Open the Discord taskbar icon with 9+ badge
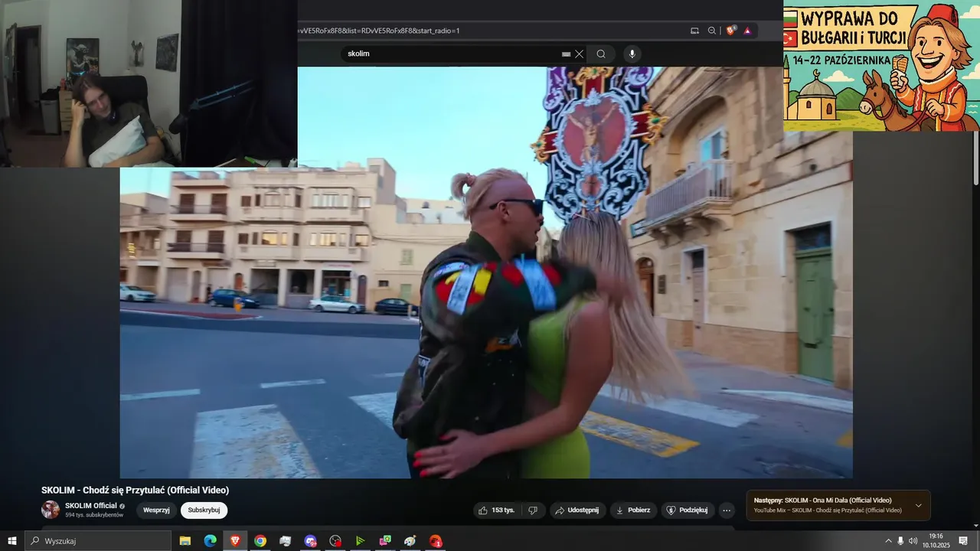This screenshot has width=980, height=551. (310, 541)
